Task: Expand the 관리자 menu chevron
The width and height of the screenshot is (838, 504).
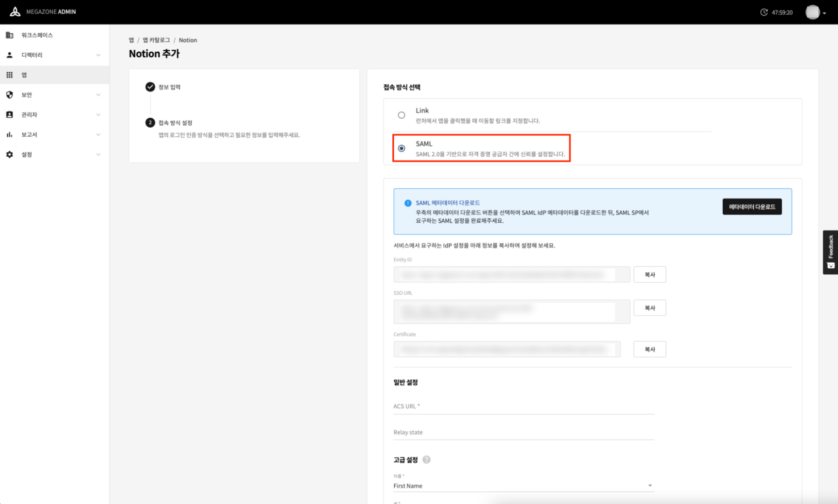Action: (x=98, y=115)
